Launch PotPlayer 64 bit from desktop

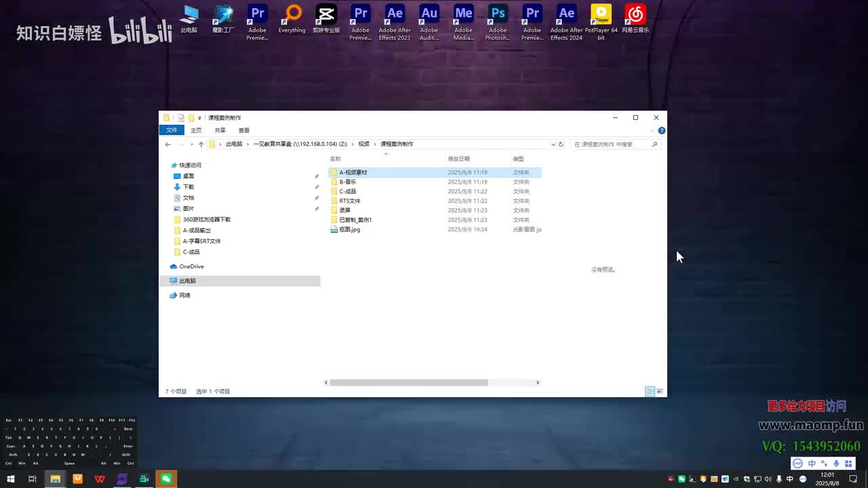[x=601, y=22]
